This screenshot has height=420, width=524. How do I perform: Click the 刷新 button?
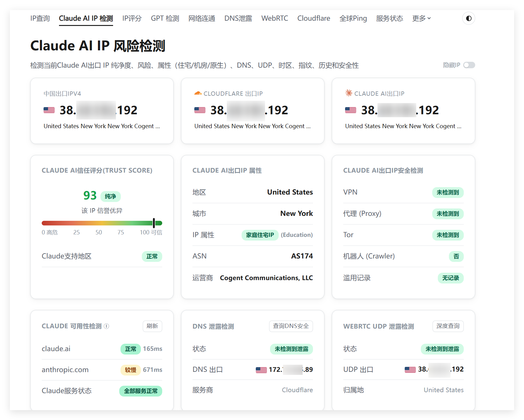(152, 326)
